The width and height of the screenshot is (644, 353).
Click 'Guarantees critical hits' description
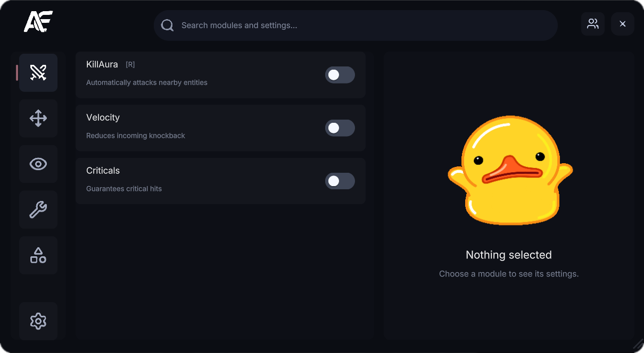(124, 189)
